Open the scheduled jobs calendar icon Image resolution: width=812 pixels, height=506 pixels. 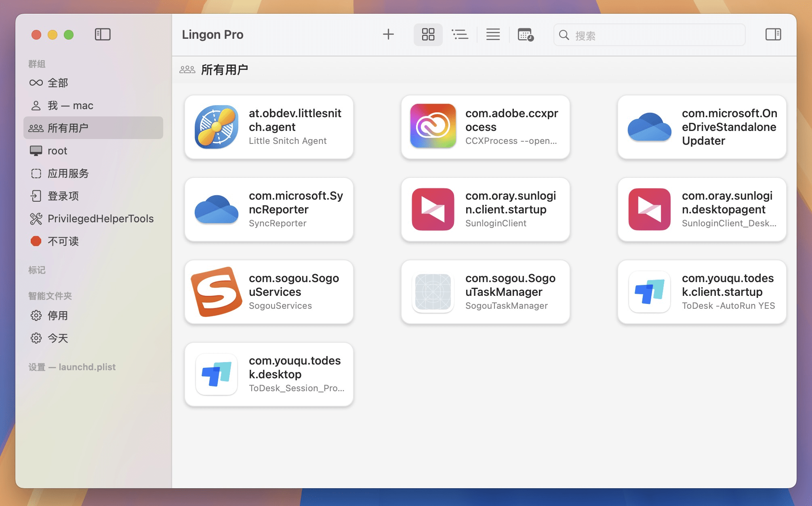pos(525,35)
